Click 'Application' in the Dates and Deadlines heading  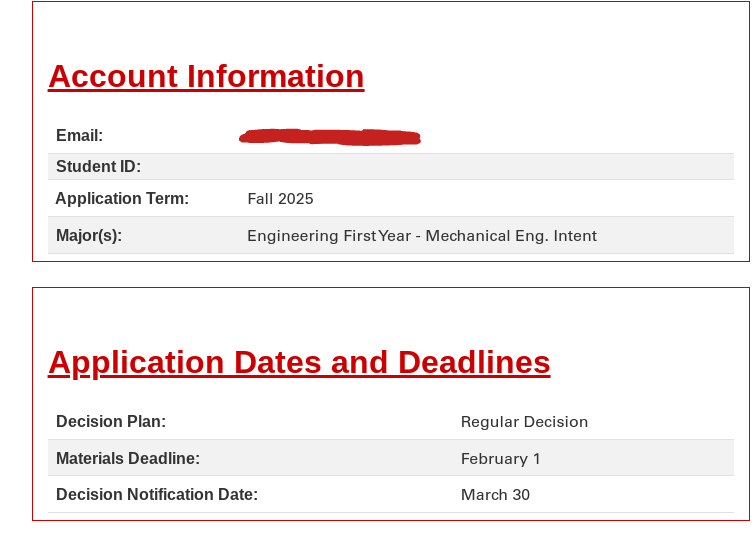(136, 362)
